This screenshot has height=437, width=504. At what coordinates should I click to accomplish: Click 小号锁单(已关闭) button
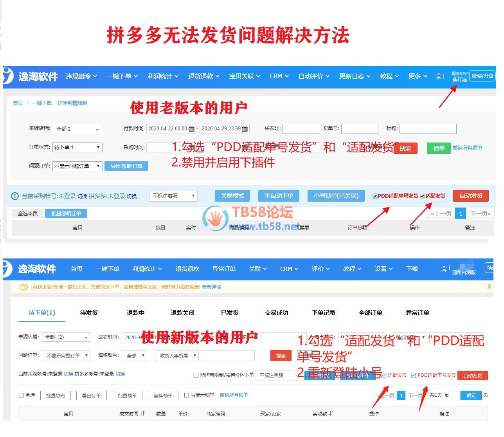coord(336,196)
